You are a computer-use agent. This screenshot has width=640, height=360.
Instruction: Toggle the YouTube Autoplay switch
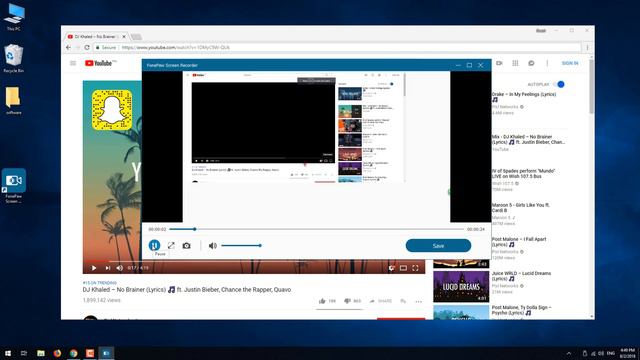(x=559, y=84)
